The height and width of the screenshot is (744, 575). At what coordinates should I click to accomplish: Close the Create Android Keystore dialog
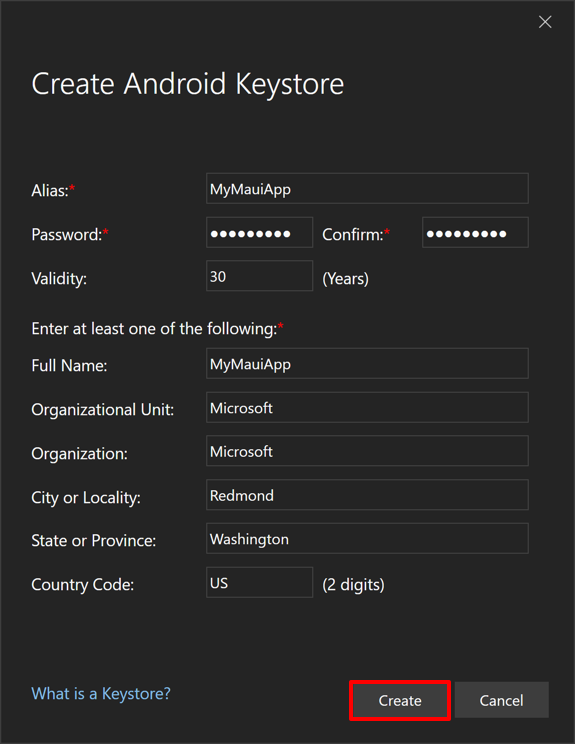pyautogui.click(x=545, y=22)
